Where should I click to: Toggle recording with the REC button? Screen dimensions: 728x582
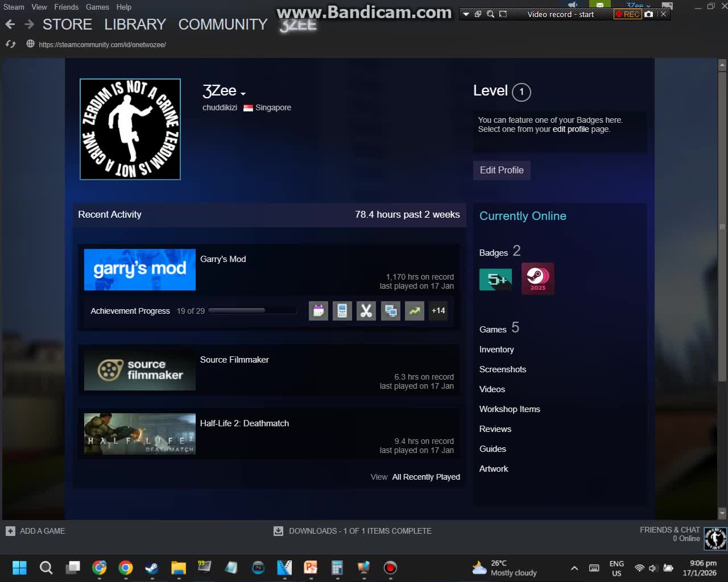[x=628, y=14]
